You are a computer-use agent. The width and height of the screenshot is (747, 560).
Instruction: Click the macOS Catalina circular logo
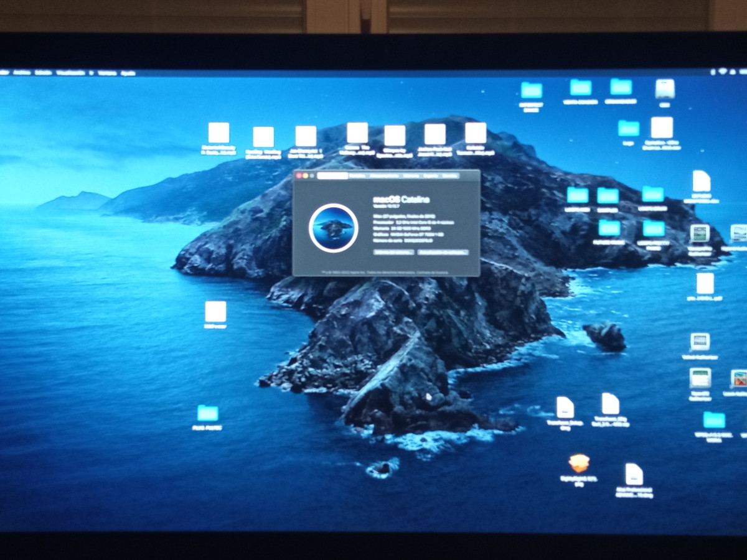tap(333, 228)
